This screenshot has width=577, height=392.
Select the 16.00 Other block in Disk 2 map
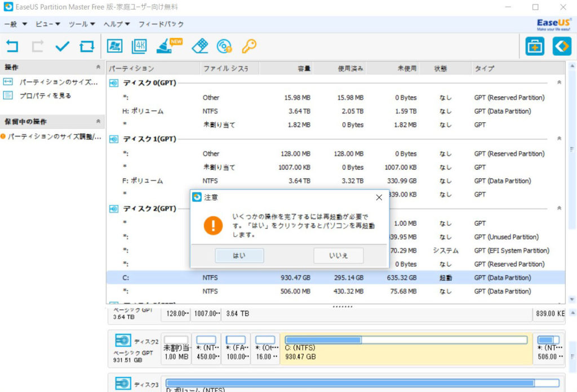click(265, 349)
